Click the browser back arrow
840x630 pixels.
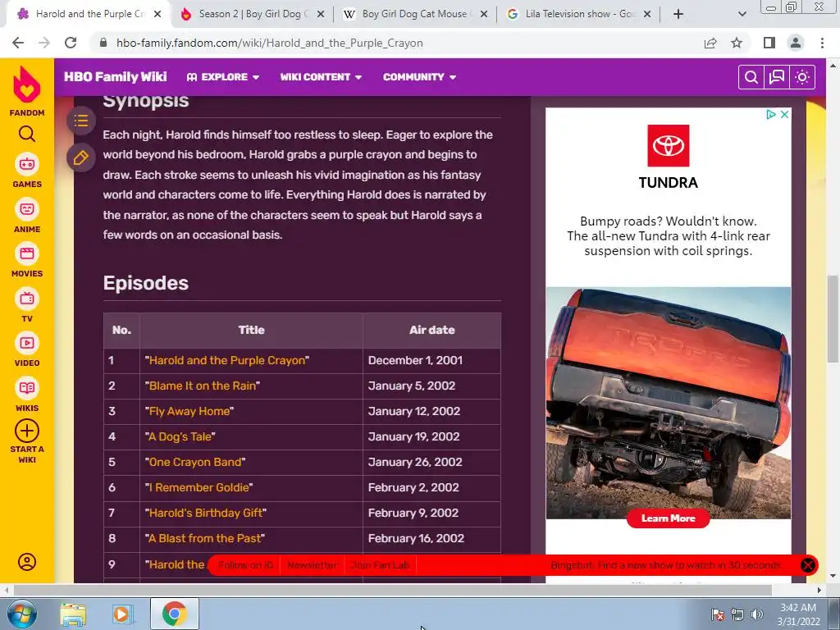coord(18,43)
